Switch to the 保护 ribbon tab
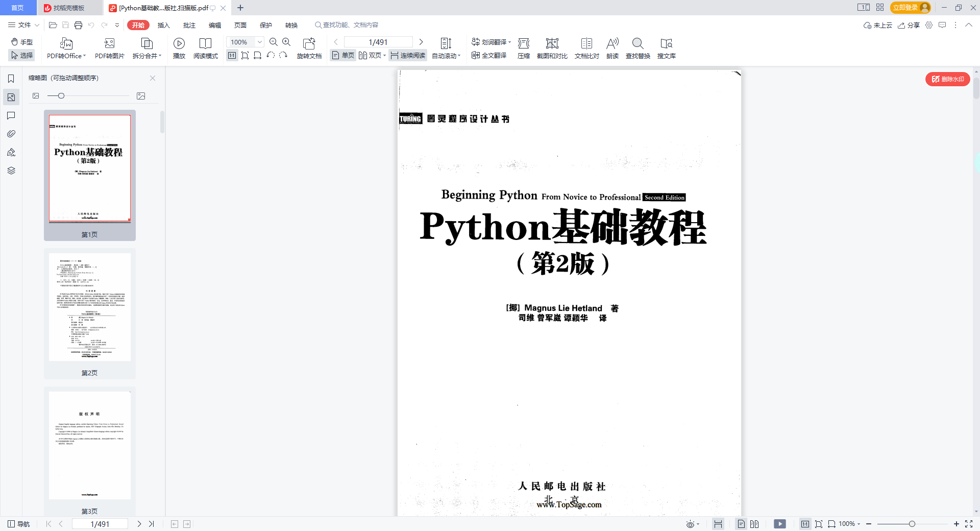The width and height of the screenshot is (980, 531). pos(266,25)
